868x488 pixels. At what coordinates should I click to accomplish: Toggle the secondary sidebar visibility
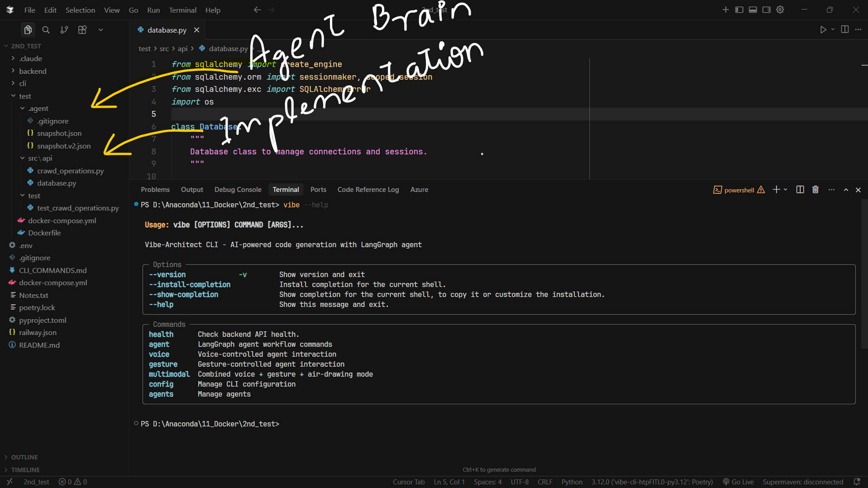[x=766, y=10]
